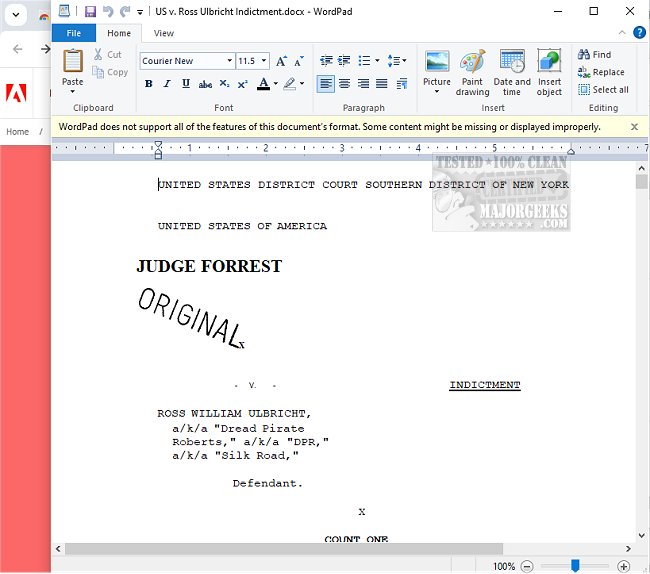Click the zoom out minus button
The height and width of the screenshot is (574, 650).
tap(527, 566)
